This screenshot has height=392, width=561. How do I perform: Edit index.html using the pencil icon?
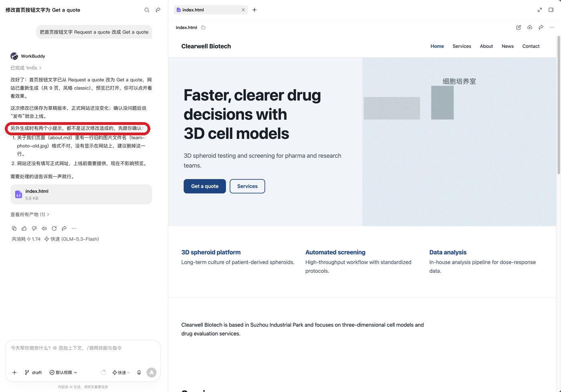[x=519, y=27]
